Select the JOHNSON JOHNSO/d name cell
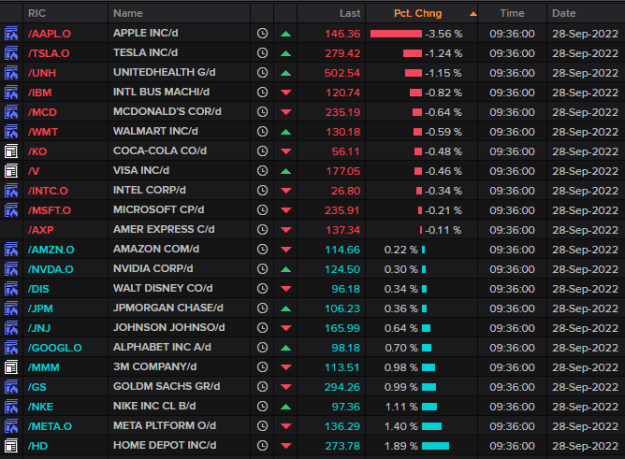This screenshot has width=625, height=459. (169, 328)
